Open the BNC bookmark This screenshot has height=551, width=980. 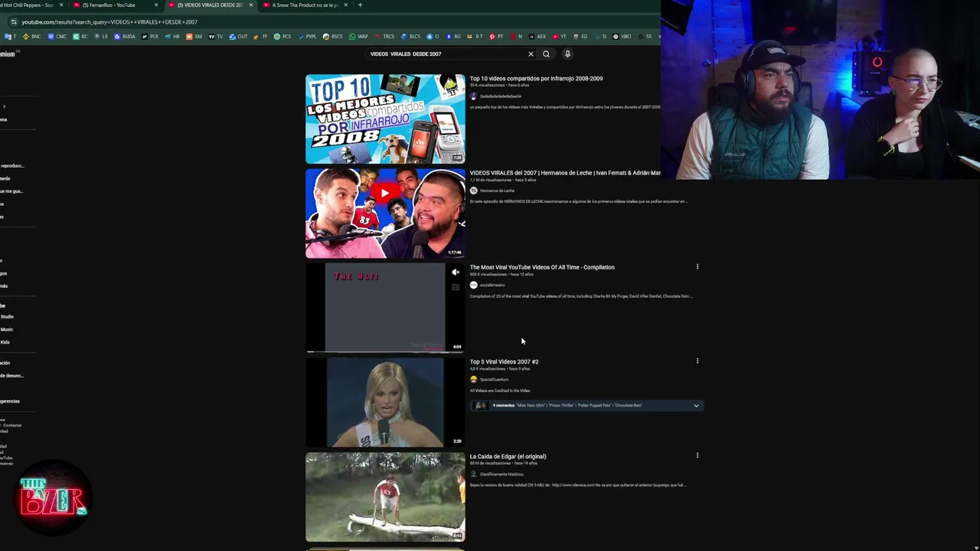pos(31,36)
